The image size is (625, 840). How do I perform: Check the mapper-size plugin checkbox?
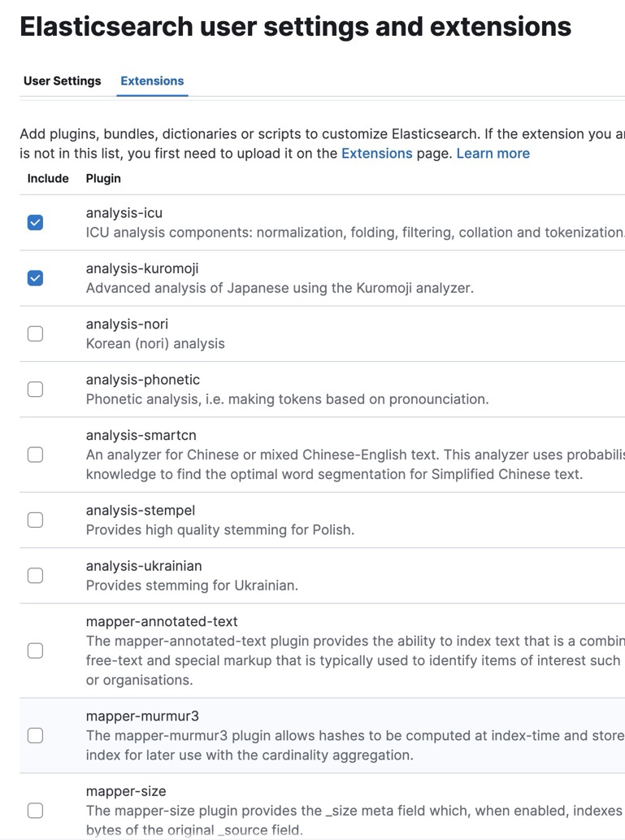click(35, 810)
